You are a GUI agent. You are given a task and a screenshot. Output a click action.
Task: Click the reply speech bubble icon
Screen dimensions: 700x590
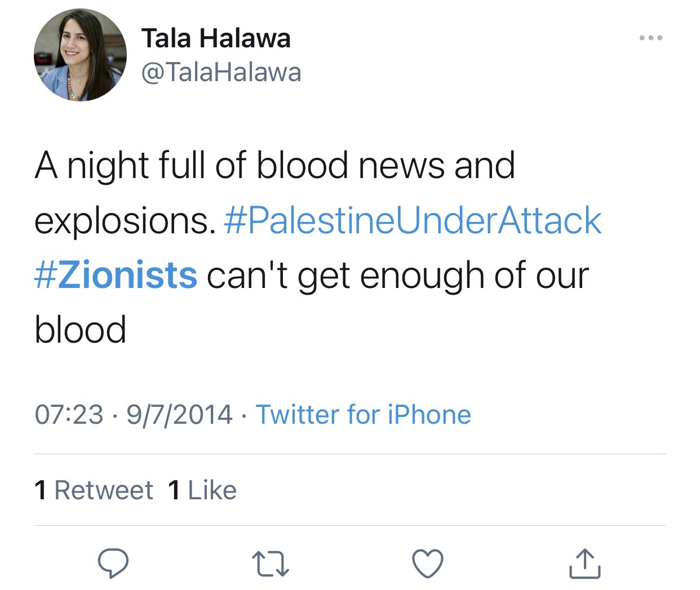[113, 564]
